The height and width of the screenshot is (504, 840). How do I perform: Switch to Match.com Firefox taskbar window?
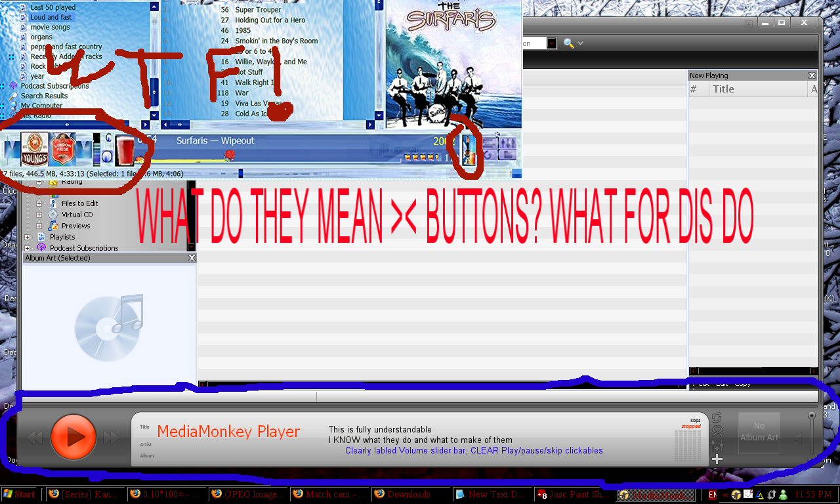[330, 494]
